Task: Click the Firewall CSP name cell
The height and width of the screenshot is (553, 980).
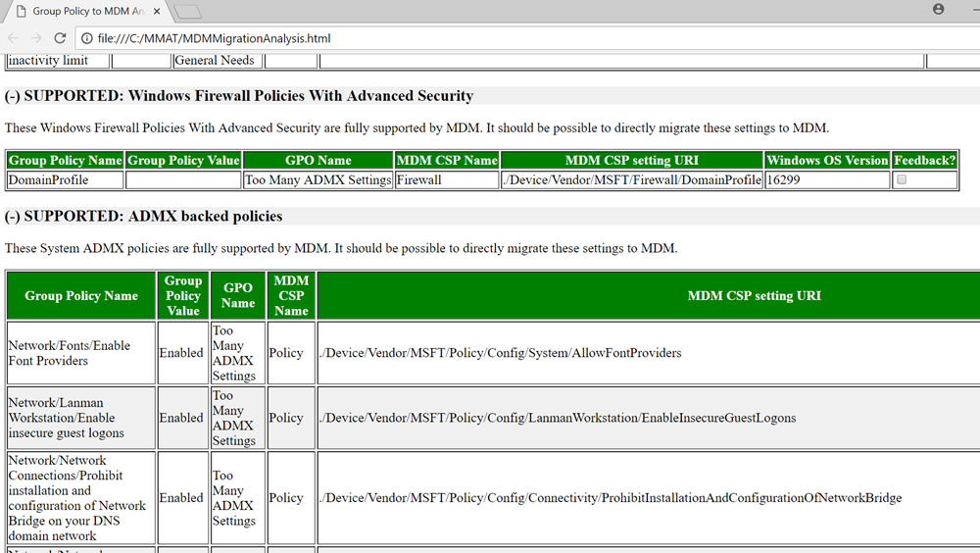Action: click(x=447, y=179)
